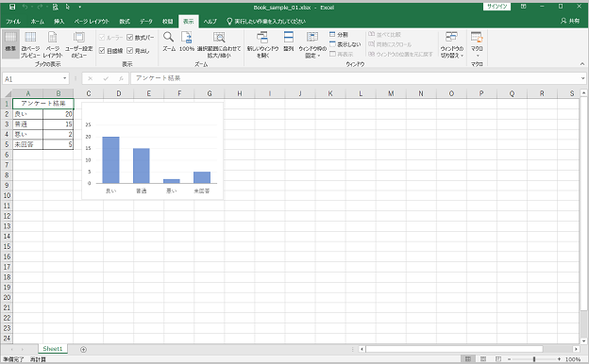The width and height of the screenshot is (589, 364).
Task: Click Page Break Preview icon in status bar
Action: click(498, 359)
